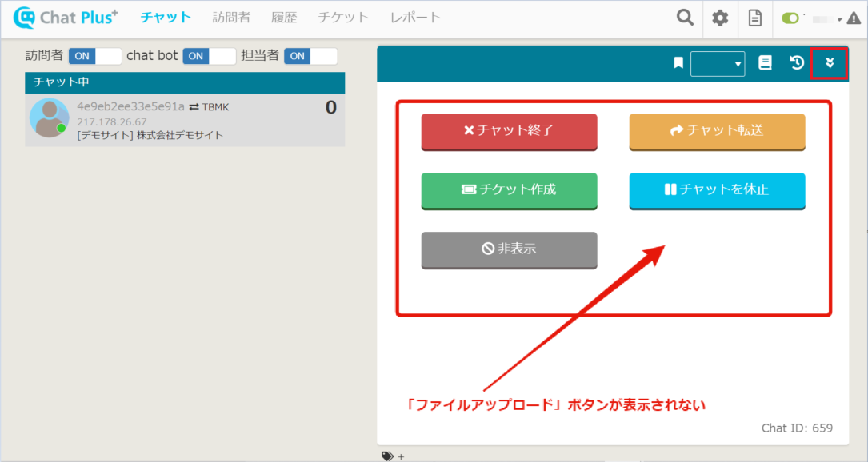Toggle the chat bot ON switch

click(209, 56)
